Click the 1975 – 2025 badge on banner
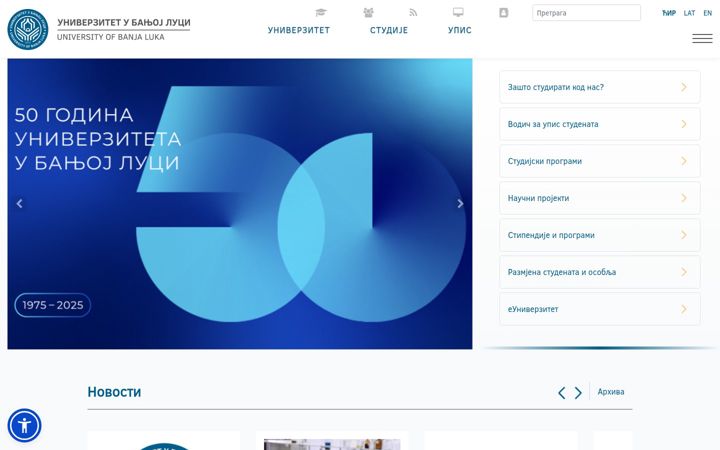Image resolution: width=720 pixels, height=450 pixels. coord(53,305)
